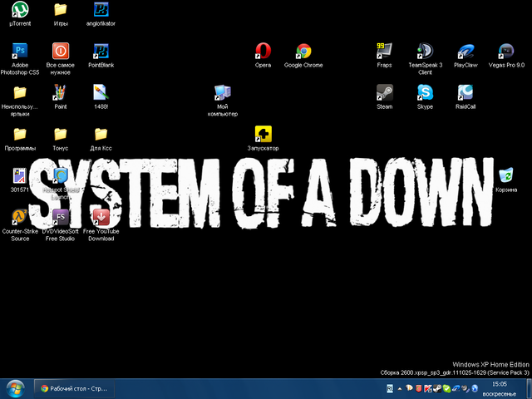Viewport: 532px width, 399px height.
Task: Select the Мой компьютер icon
Action: [x=222, y=92]
